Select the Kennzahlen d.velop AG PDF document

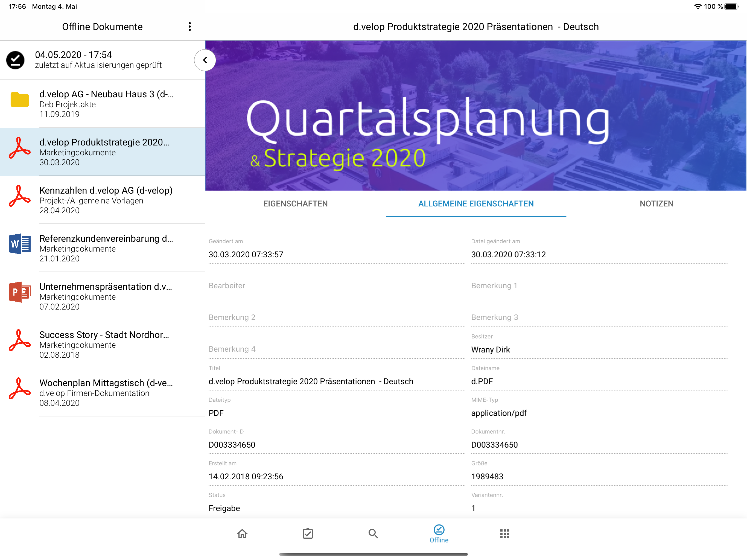tap(103, 200)
